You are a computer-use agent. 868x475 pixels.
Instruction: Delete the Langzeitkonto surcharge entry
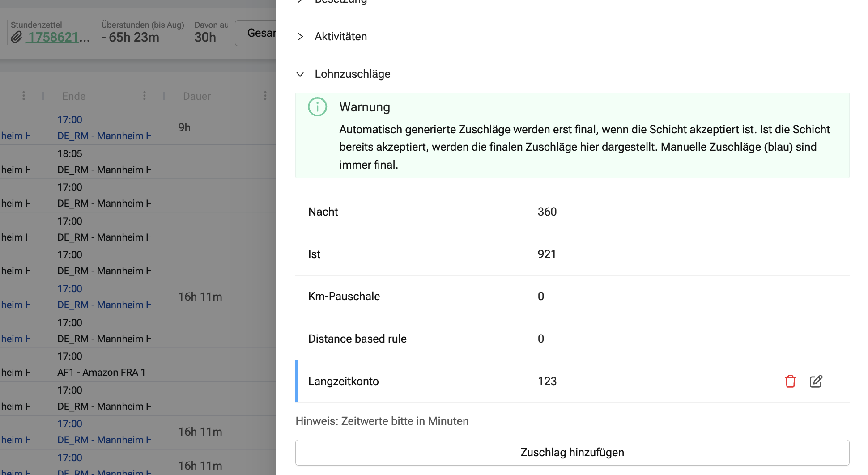point(790,382)
